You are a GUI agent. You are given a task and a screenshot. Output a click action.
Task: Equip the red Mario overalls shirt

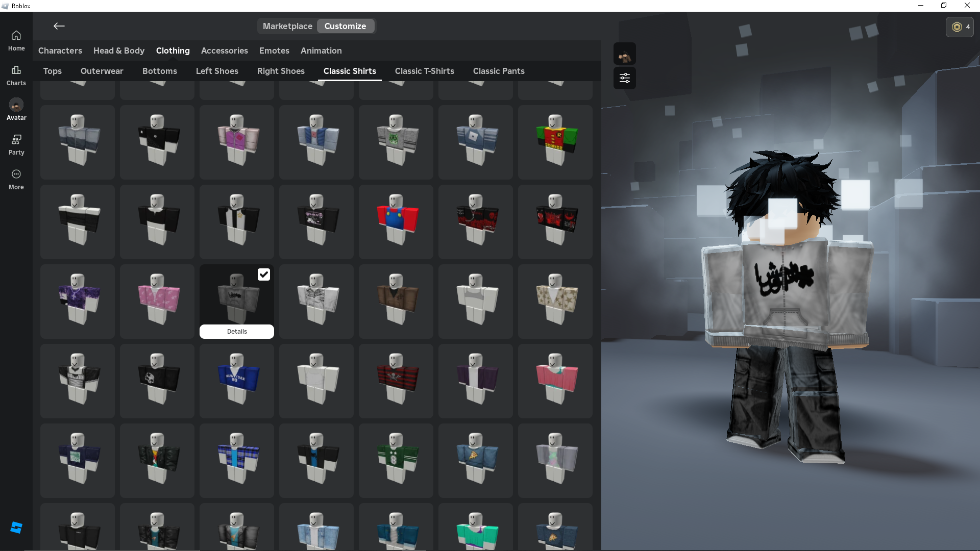click(x=396, y=222)
